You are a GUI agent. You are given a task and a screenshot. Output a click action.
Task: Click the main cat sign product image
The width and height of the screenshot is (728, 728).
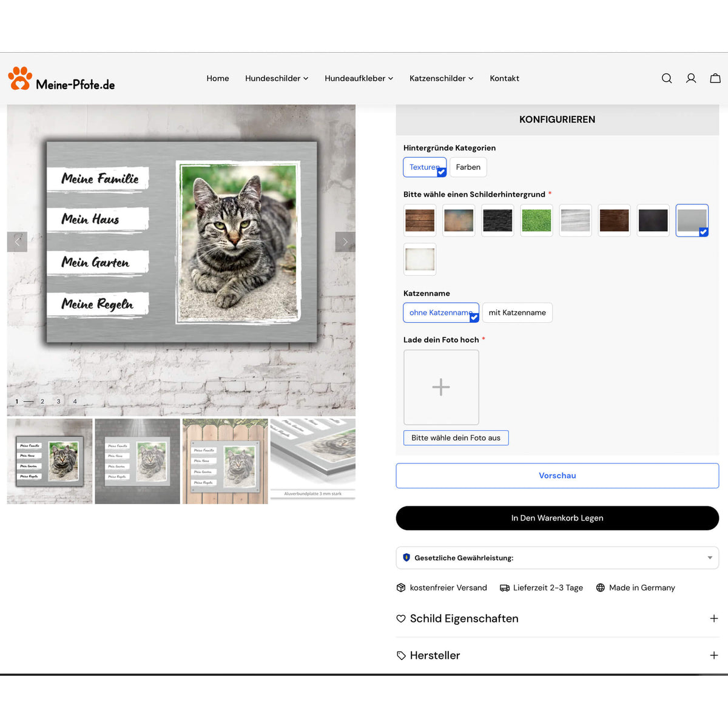tap(181, 260)
